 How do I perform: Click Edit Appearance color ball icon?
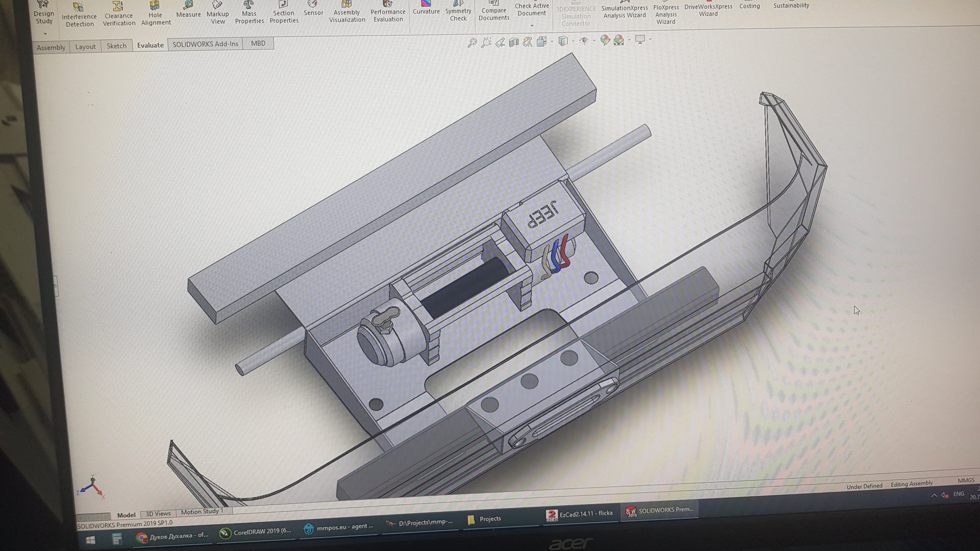point(605,40)
